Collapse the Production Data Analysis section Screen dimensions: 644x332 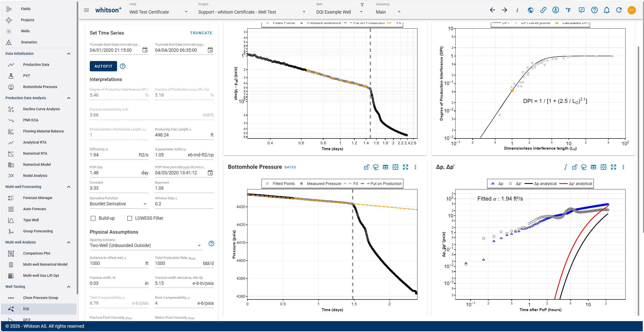click(69, 98)
